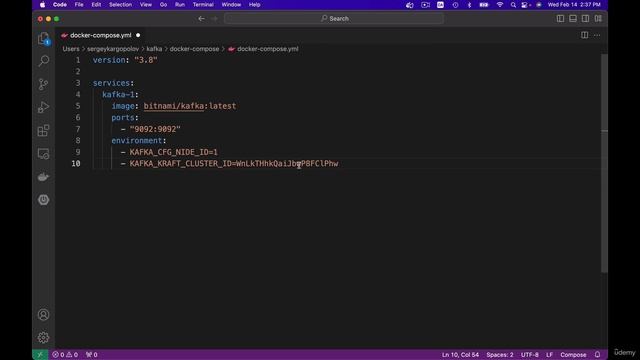The image size is (640, 360).
Task: Click the KAFKA_KRAFT_CLUSTER_ID line text
Action: point(234,164)
